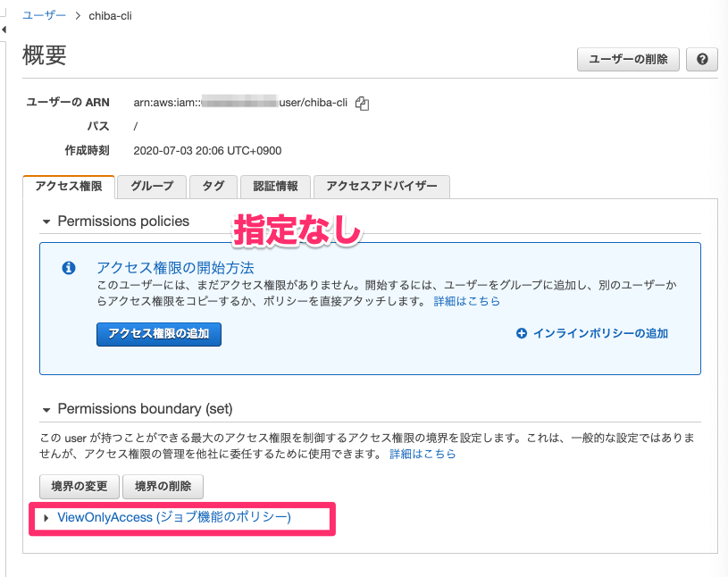Image resolution: width=728 pixels, height=577 pixels.
Task: Switch to the アクセス権限 tab
Action: 69,187
